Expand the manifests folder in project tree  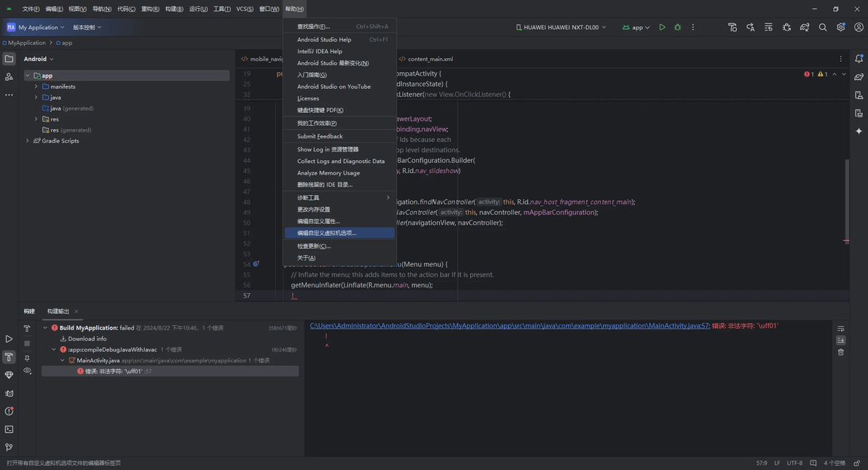tap(36, 87)
